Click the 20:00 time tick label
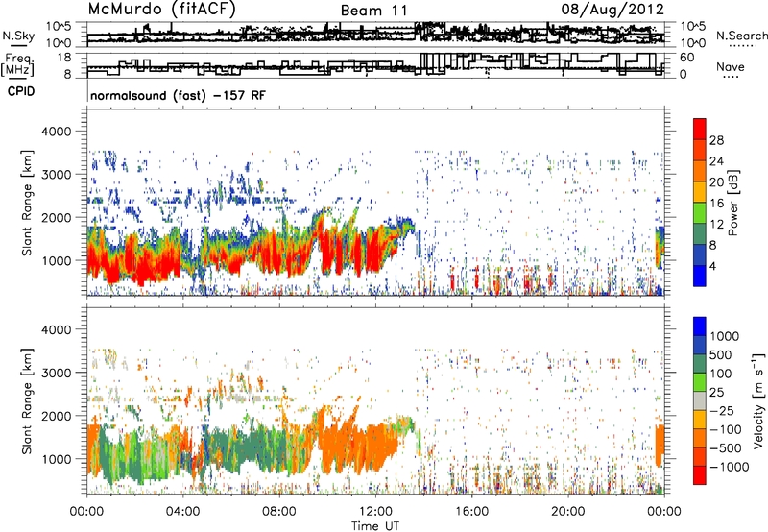This screenshot has height=532, width=768. (568, 512)
